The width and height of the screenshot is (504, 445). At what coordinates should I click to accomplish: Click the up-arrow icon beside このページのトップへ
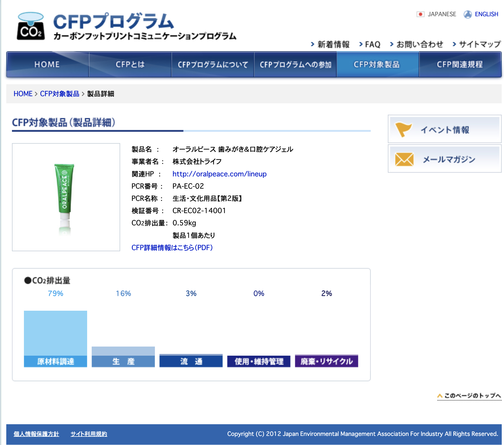click(x=440, y=396)
